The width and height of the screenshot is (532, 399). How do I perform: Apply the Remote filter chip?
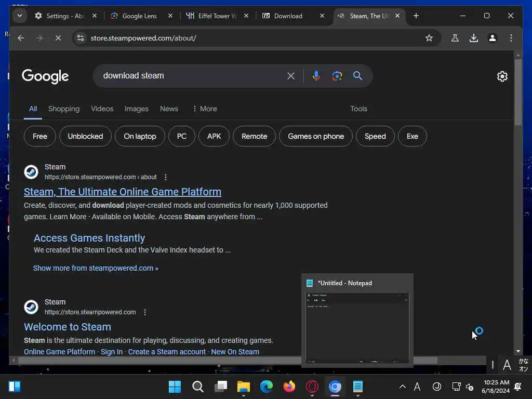coord(254,137)
